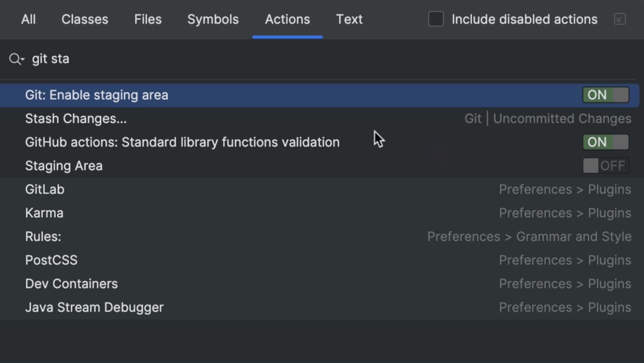Select the Dev Containers result
Image resolution: width=644 pixels, height=363 pixels.
coord(71,284)
